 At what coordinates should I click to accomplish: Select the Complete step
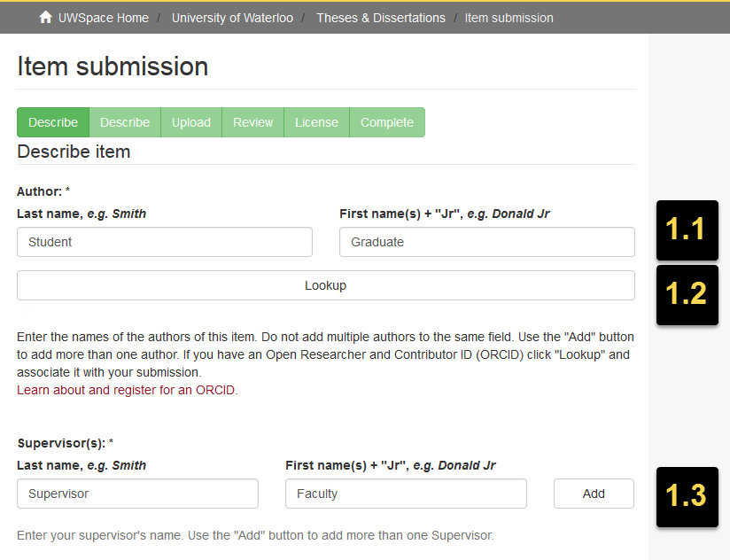point(386,121)
